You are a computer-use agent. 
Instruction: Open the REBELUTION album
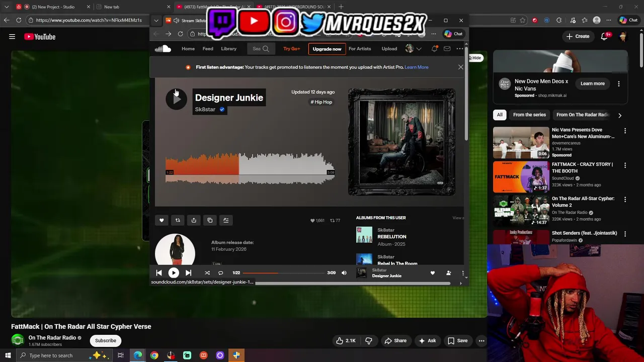(391, 237)
